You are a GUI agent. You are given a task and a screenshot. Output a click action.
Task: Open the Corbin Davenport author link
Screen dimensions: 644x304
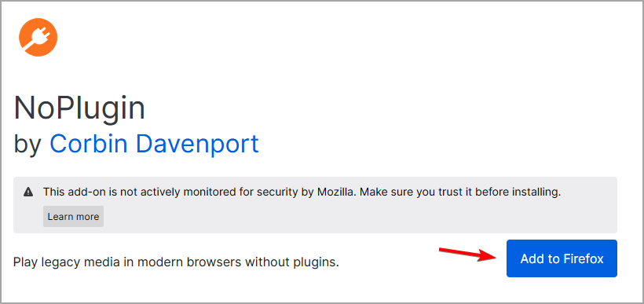(x=154, y=144)
